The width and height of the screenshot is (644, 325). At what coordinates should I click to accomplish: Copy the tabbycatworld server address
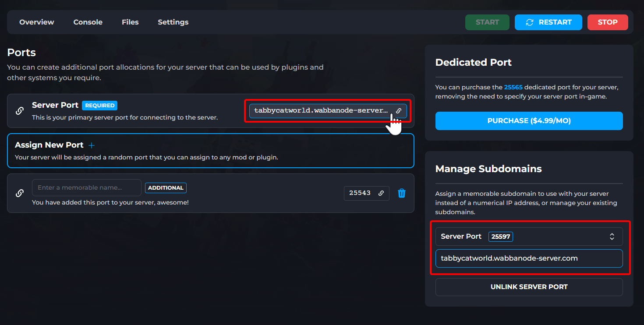[328, 111]
